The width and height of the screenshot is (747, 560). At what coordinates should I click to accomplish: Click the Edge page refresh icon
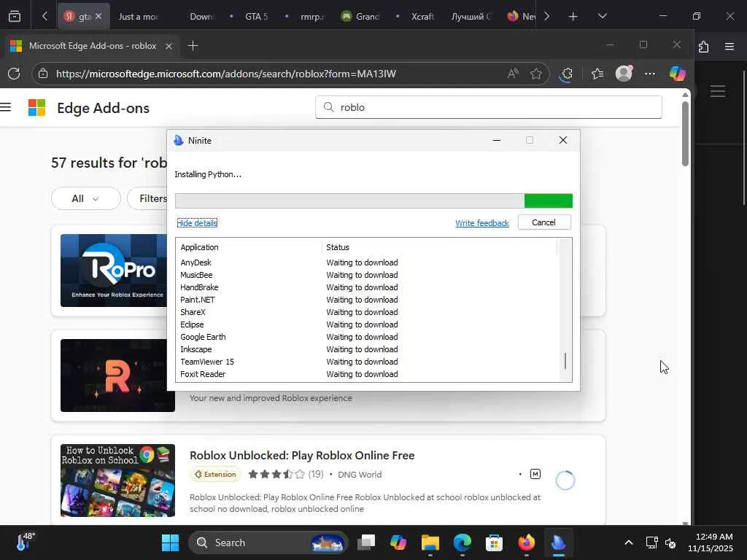point(14,74)
